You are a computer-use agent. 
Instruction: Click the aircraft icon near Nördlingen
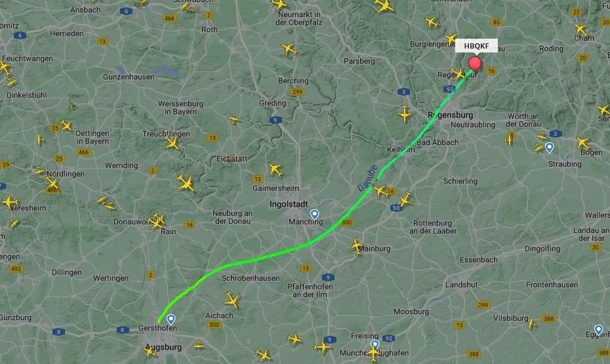click(x=52, y=183)
